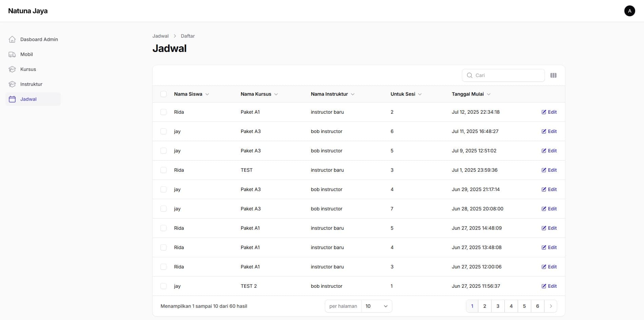This screenshot has width=644, height=320.
Task: Select all rows with header checkbox
Action: coord(163,94)
